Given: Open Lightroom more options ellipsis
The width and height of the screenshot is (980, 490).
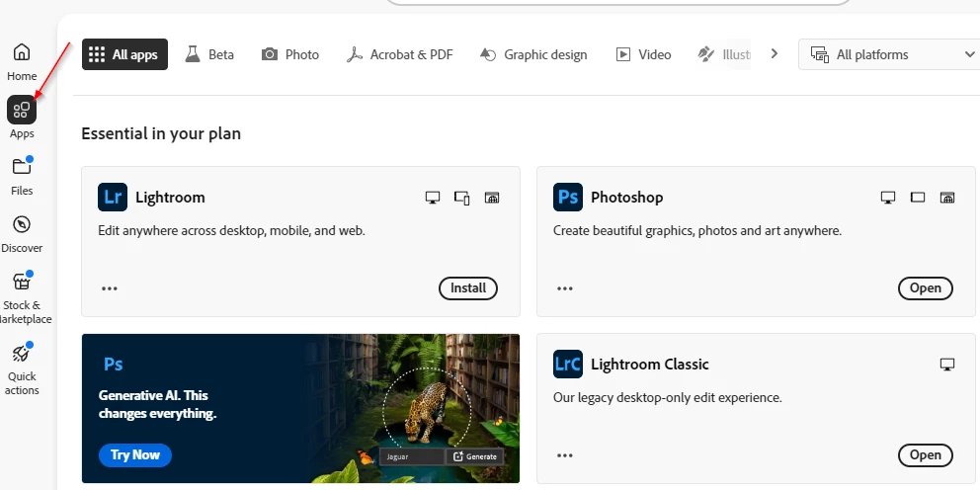Looking at the screenshot, I should coord(110,288).
